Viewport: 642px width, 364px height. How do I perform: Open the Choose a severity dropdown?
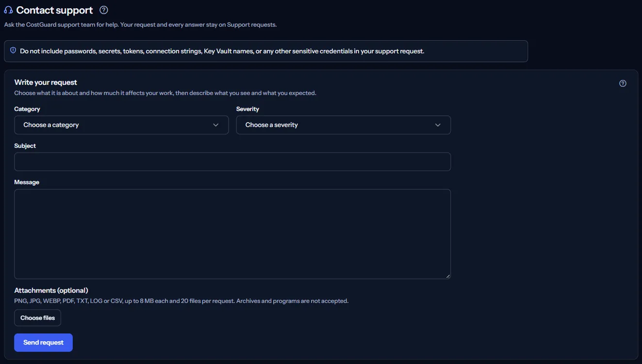344,125
